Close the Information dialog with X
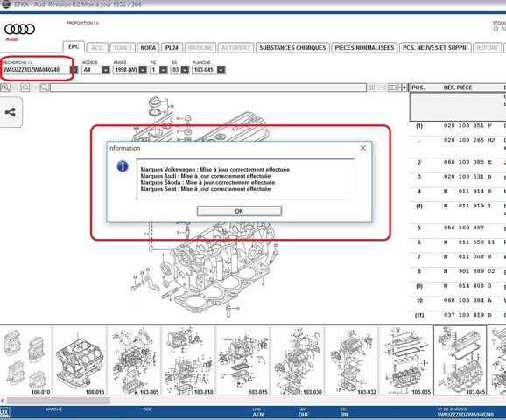The width and height of the screenshot is (506, 420). [x=363, y=148]
